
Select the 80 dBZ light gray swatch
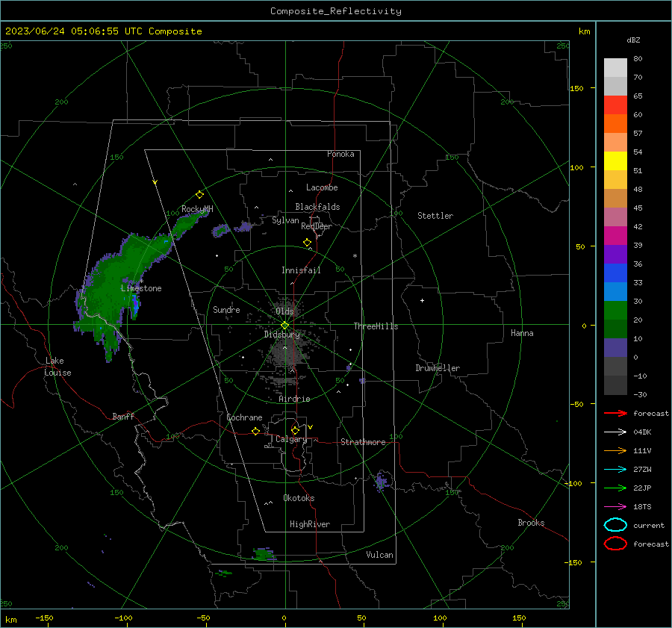click(x=615, y=67)
